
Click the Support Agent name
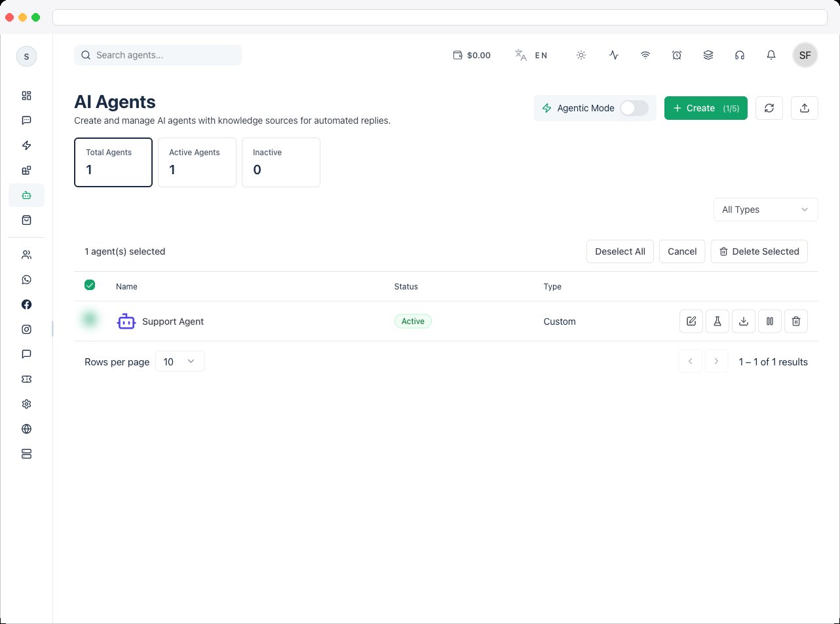[x=173, y=321]
